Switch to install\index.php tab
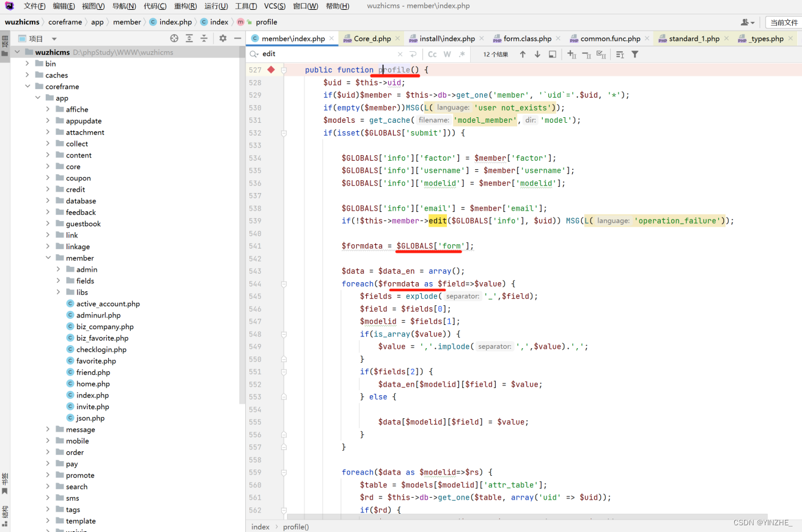Image resolution: width=802 pixels, height=532 pixels. (447, 38)
